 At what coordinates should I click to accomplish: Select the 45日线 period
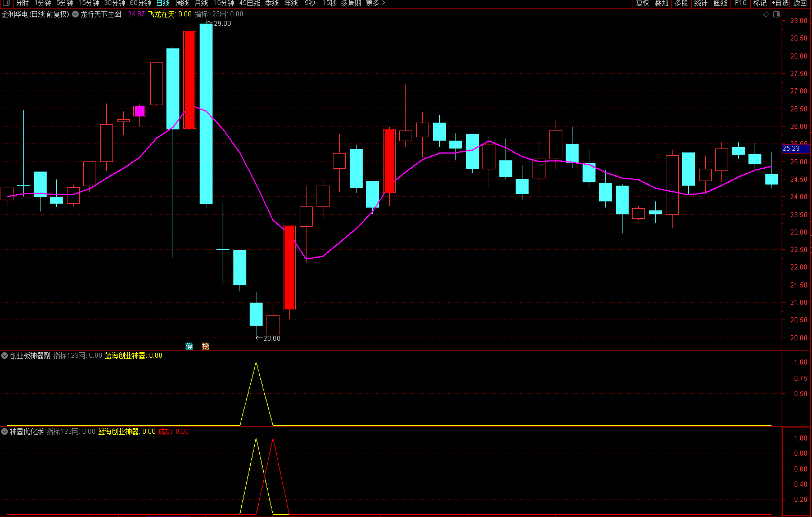pos(250,3)
